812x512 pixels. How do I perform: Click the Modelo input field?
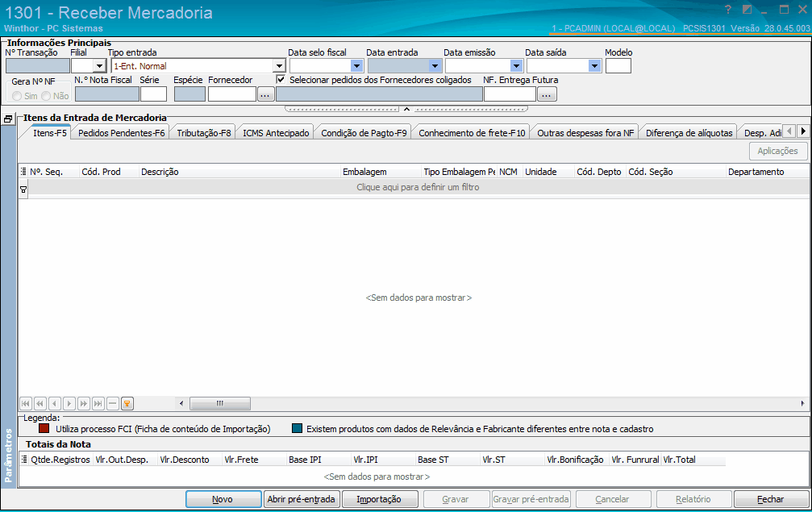pos(618,66)
